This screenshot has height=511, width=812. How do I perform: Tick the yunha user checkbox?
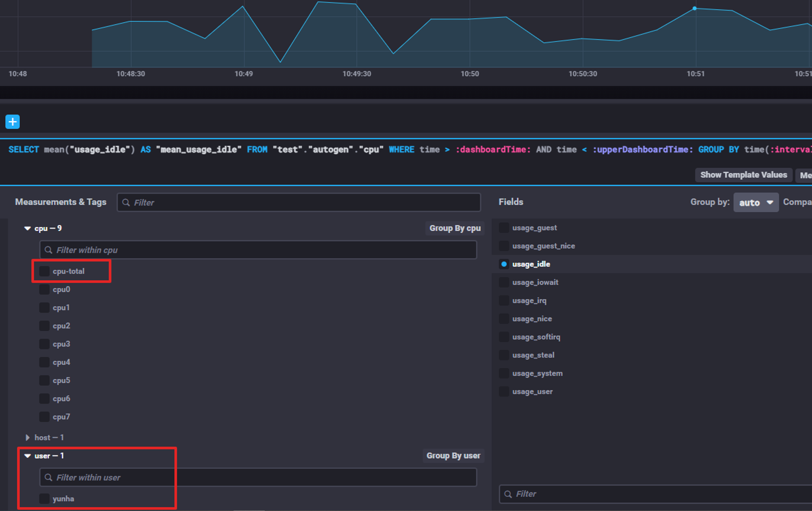click(x=44, y=499)
